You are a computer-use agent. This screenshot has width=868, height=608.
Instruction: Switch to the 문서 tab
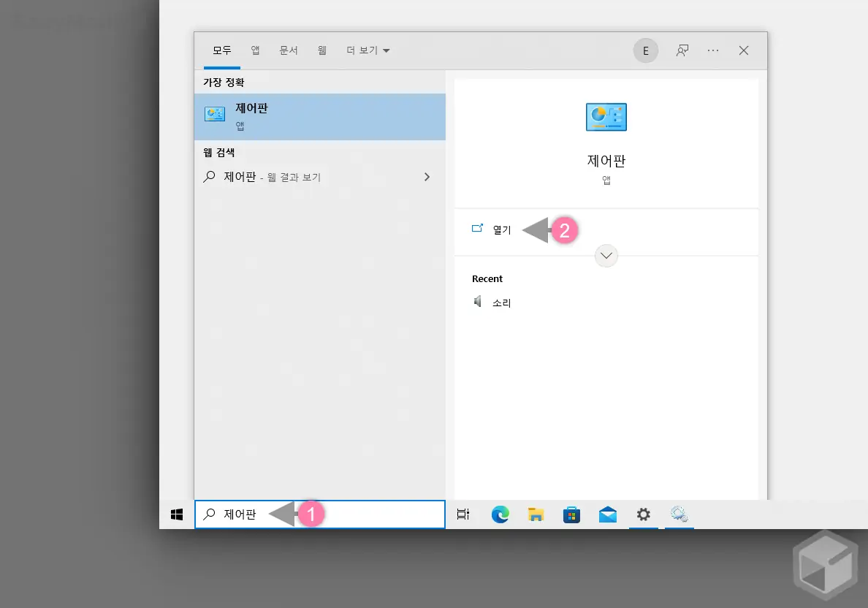[289, 50]
